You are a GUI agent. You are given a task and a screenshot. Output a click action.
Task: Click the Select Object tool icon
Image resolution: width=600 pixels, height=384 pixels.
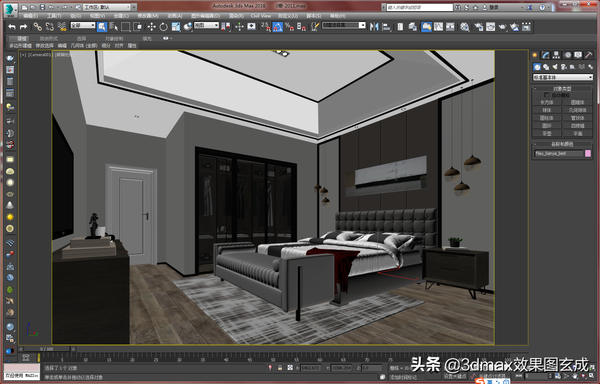[x=102, y=26]
